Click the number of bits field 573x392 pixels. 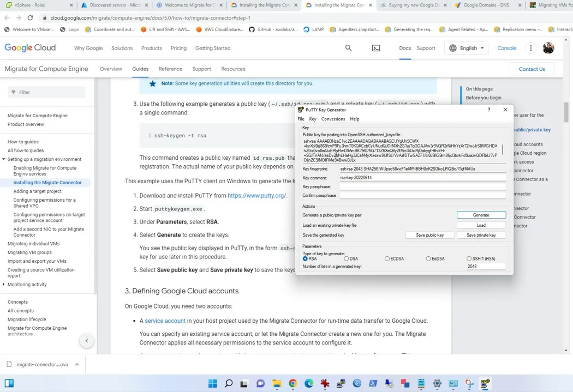[486, 267]
